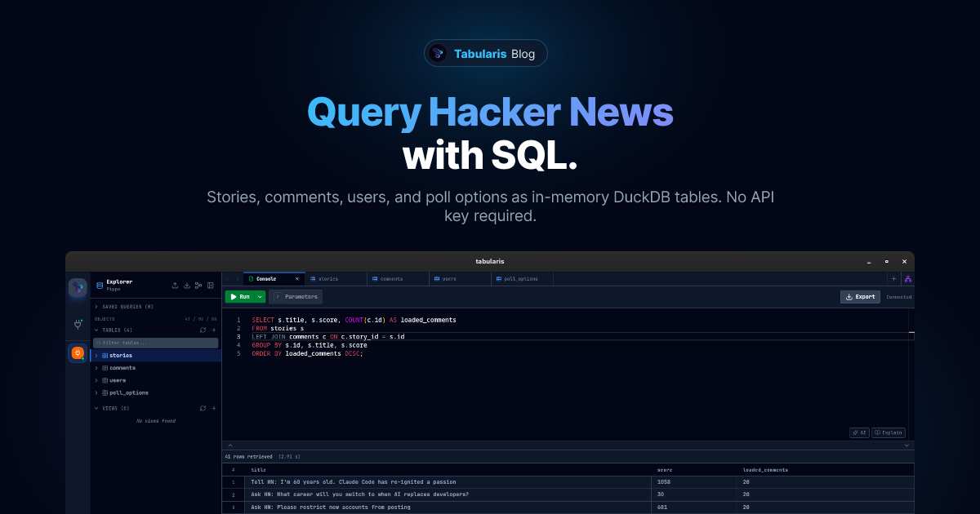
Task: Open the schema diagram icon in Explorer header
Action: [198, 286]
